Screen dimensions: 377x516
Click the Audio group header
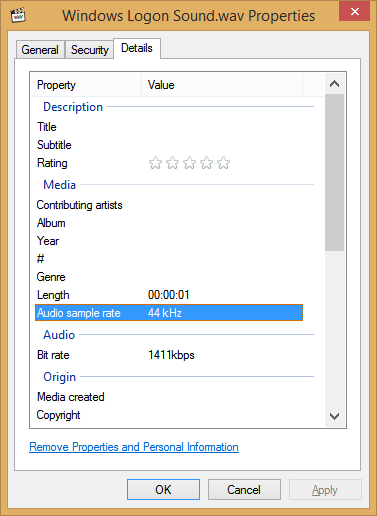59,335
